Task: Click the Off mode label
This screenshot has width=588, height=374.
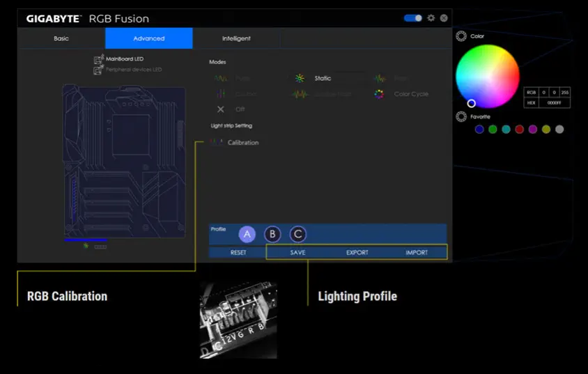Action: point(240,109)
